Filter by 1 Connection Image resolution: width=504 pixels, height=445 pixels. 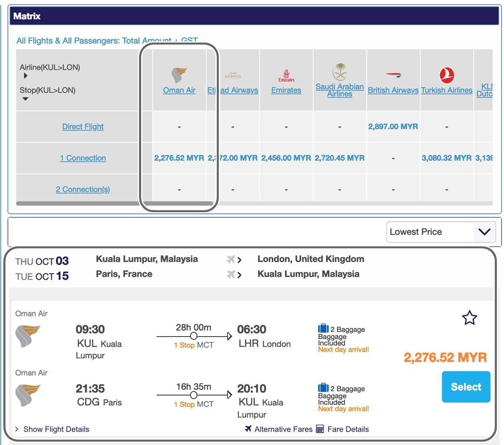pyautogui.click(x=83, y=158)
